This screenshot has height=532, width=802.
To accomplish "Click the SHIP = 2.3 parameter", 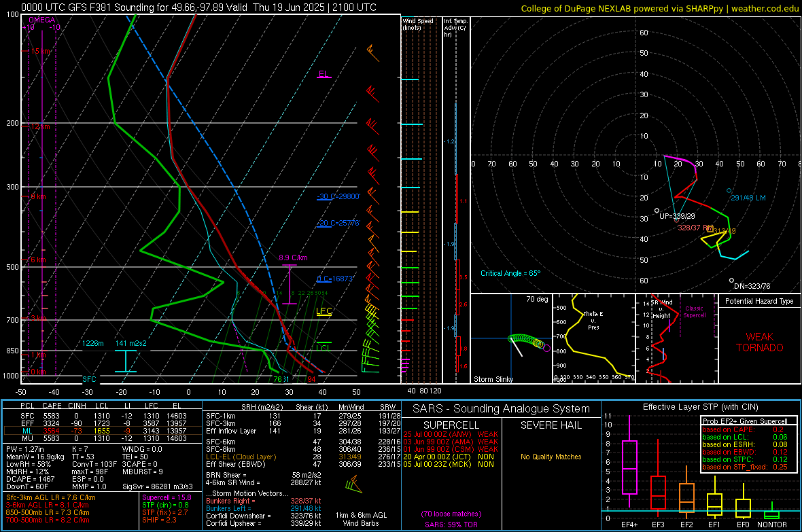I will coord(159,520).
